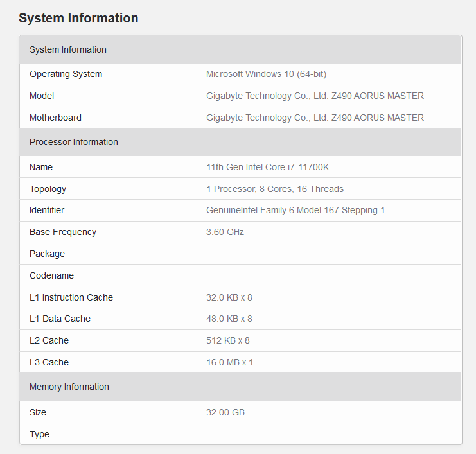
Task: Select the Operating System row label
Action: pos(66,74)
